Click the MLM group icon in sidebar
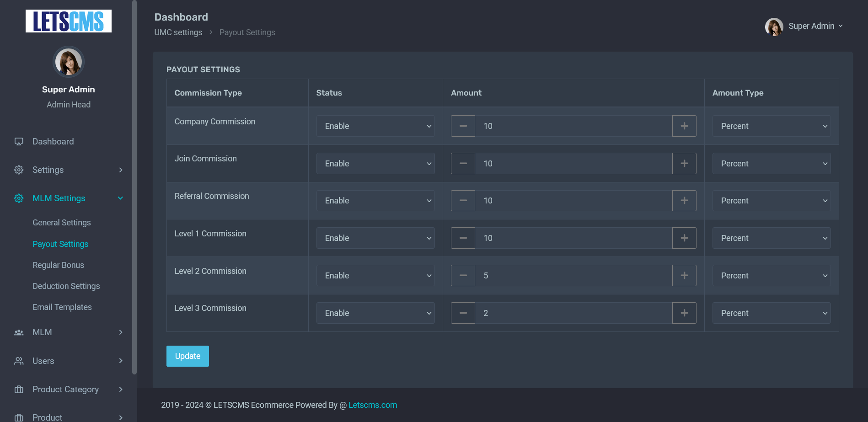The width and height of the screenshot is (868, 422). click(x=18, y=332)
